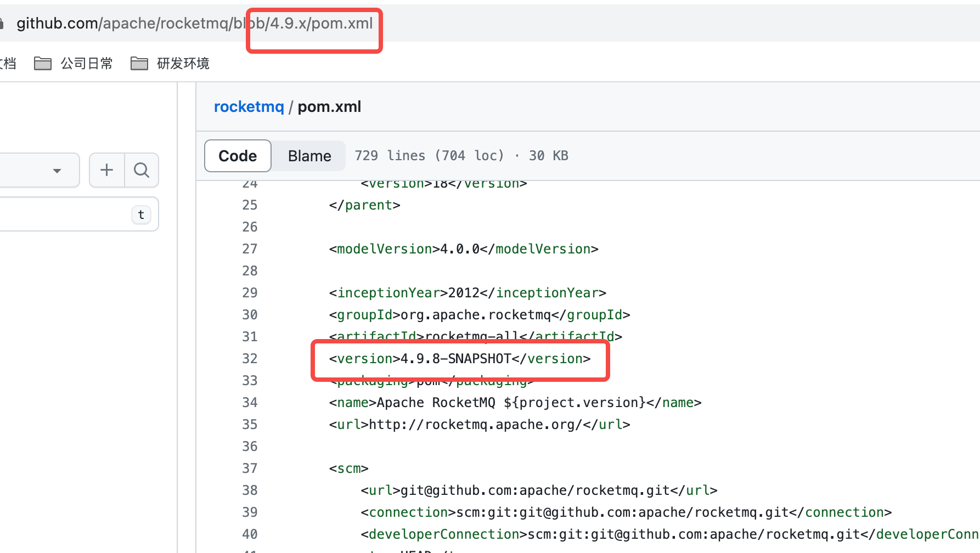
Task: Click the org.apache.rocketmq groupId line
Action: click(480, 315)
